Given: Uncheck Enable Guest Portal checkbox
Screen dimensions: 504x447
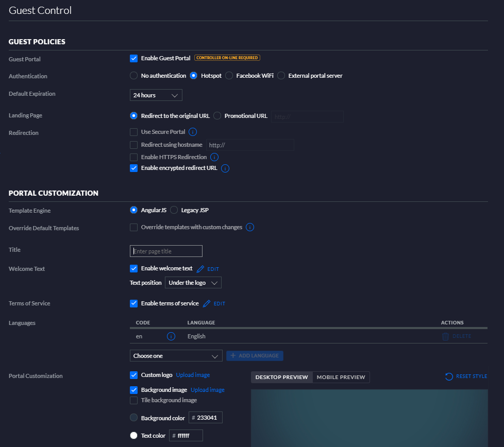Looking at the screenshot, I should [133, 58].
